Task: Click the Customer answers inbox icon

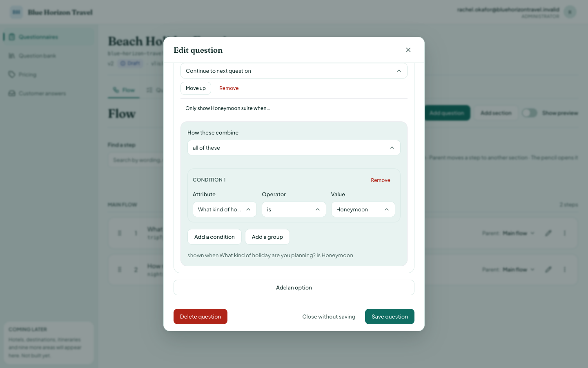Action: (12, 93)
